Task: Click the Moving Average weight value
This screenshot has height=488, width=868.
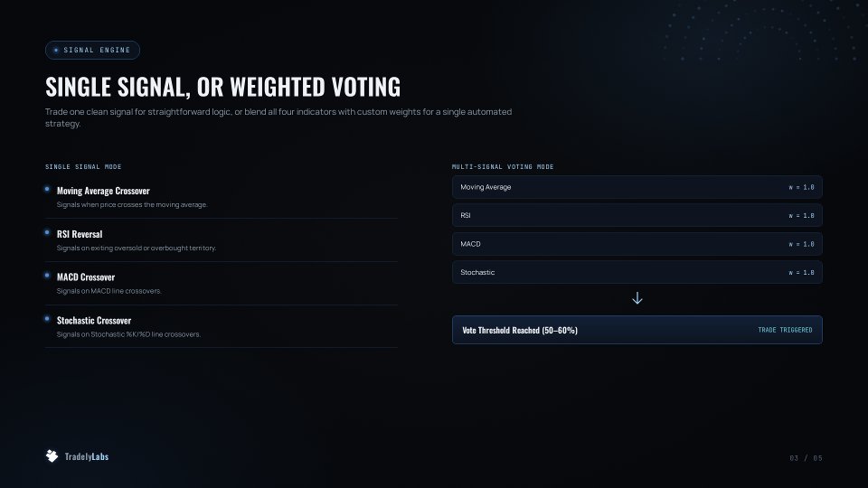Action: click(x=802, y=188)
